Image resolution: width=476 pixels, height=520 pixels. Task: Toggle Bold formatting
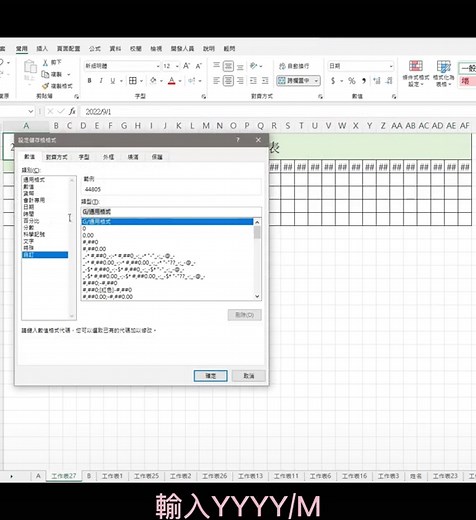pyautogui.click(x=89, y=81)
